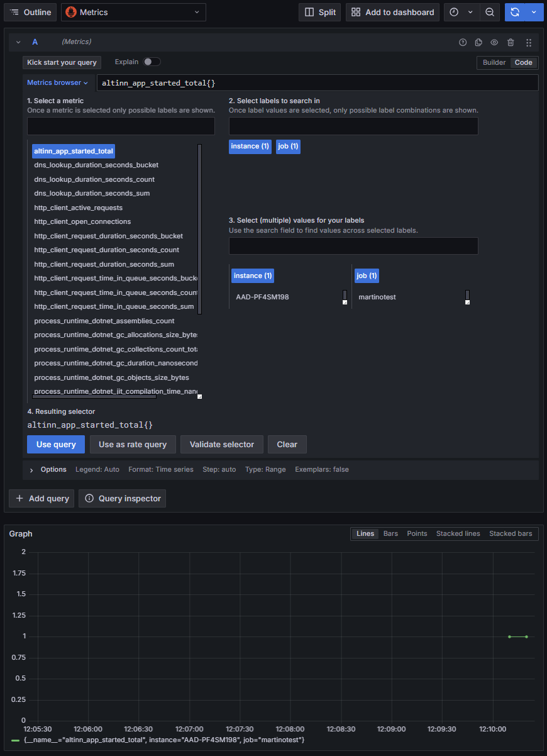Screen dimensions: 547x756
Task: Select the Stacked lines graph style
Action: [x=458, y=533]
